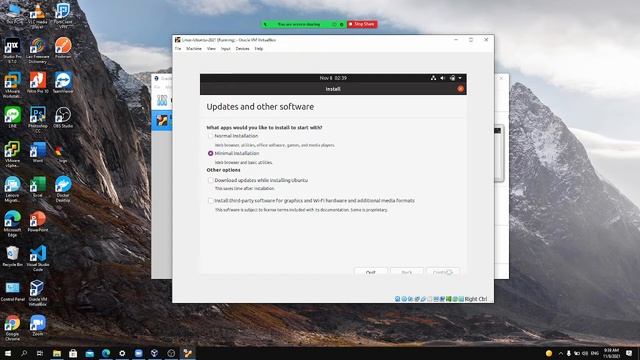Open Postman desktop icon
Screen dimensions: 640x360
click(x=63, y=48)
